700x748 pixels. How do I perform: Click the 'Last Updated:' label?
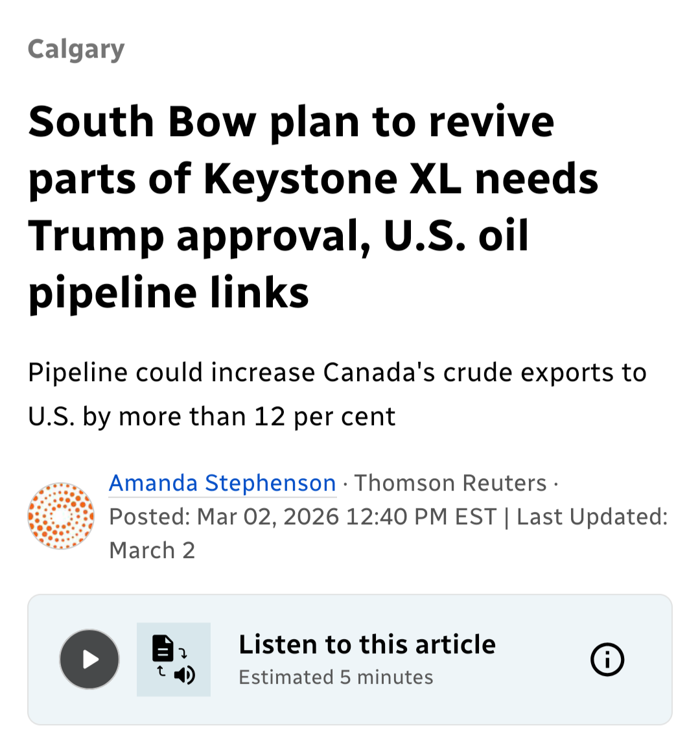click(x=592, y=517)
